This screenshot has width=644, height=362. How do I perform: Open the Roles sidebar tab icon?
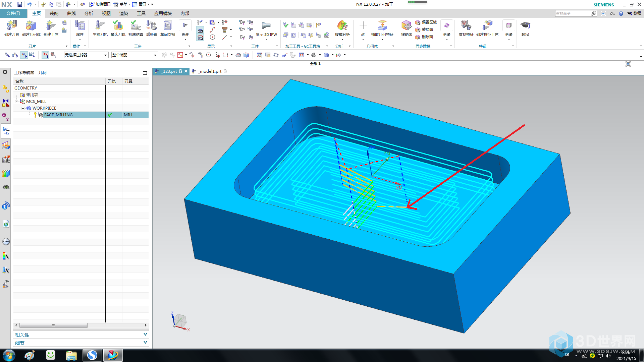[6, 284]
